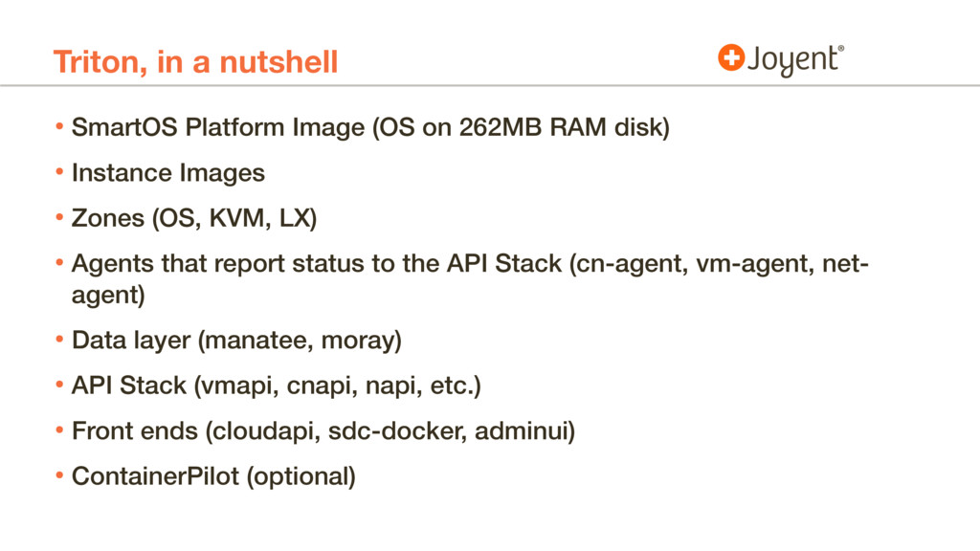Click the slide title "Triton, in a nutshell"
The image size is (980, 551).
[195, 63]
